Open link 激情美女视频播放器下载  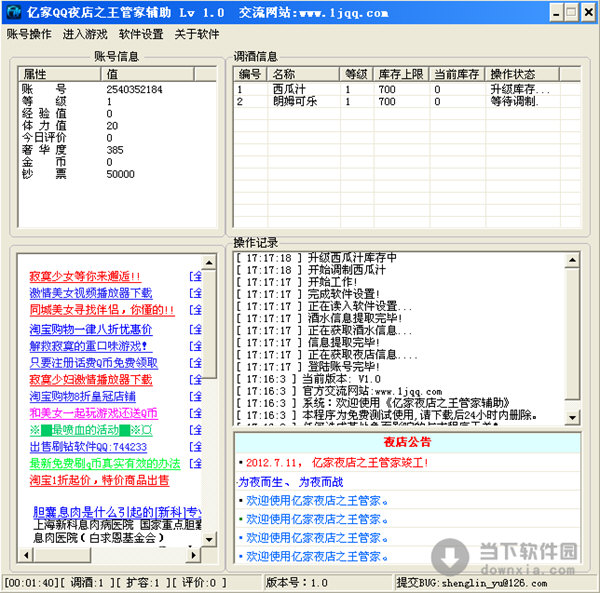91,293
